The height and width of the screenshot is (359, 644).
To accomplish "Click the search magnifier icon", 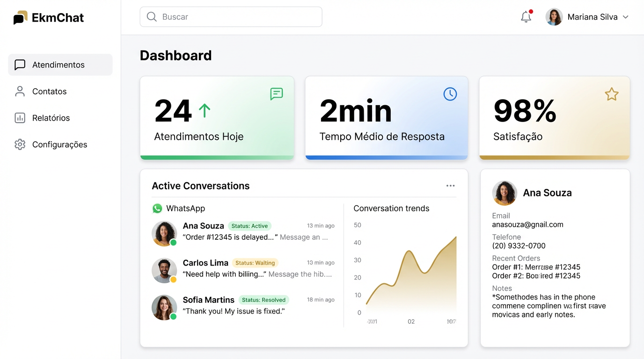I will pyautogui.click(x=152, y=17).
